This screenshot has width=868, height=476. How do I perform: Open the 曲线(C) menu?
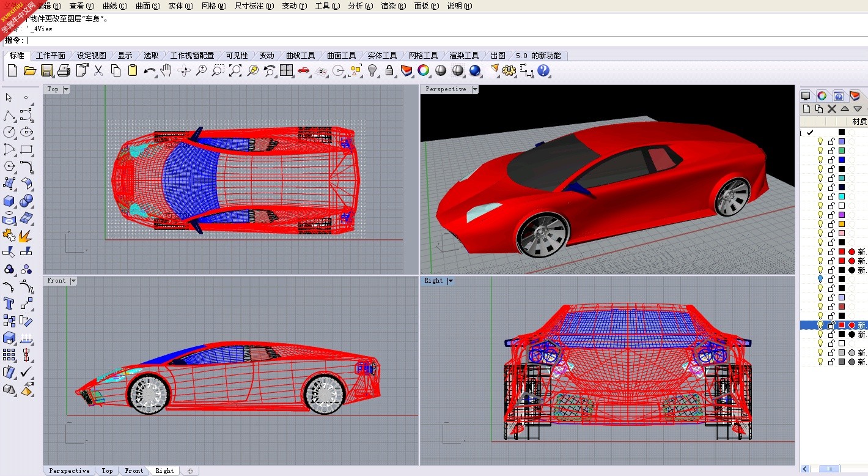click(x=115, y=6)
